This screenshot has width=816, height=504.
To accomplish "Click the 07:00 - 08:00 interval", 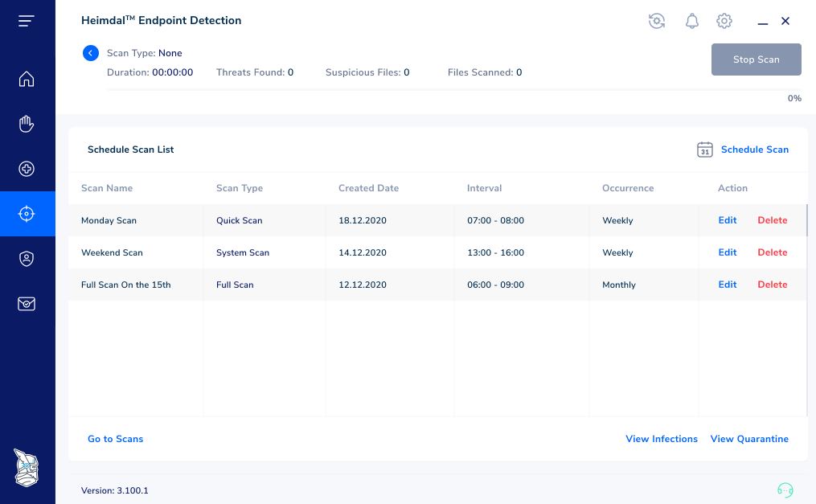I will pyautogui.click(x=495, y=220).
